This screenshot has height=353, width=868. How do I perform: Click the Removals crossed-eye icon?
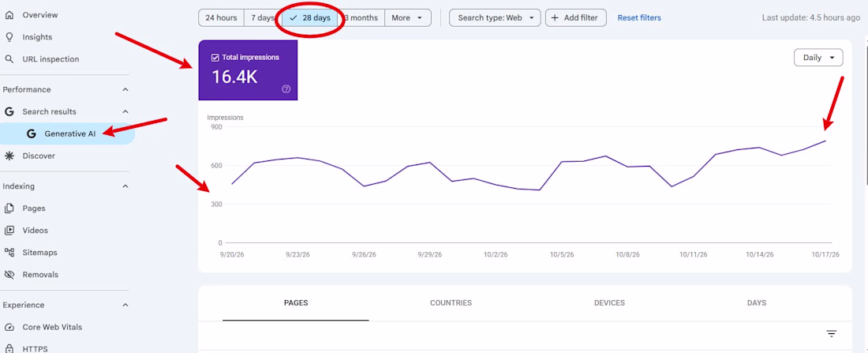click(9, 274)
